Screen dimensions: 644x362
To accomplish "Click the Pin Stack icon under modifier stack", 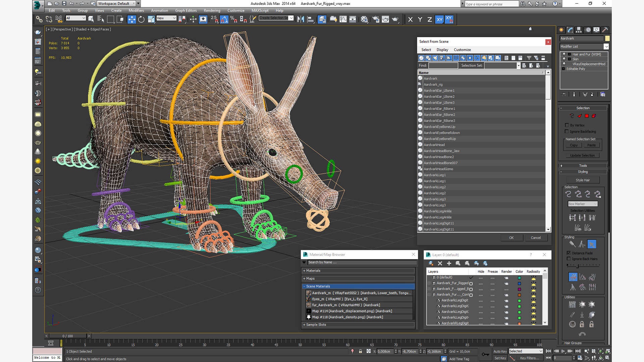I will [x=564, y=95].
